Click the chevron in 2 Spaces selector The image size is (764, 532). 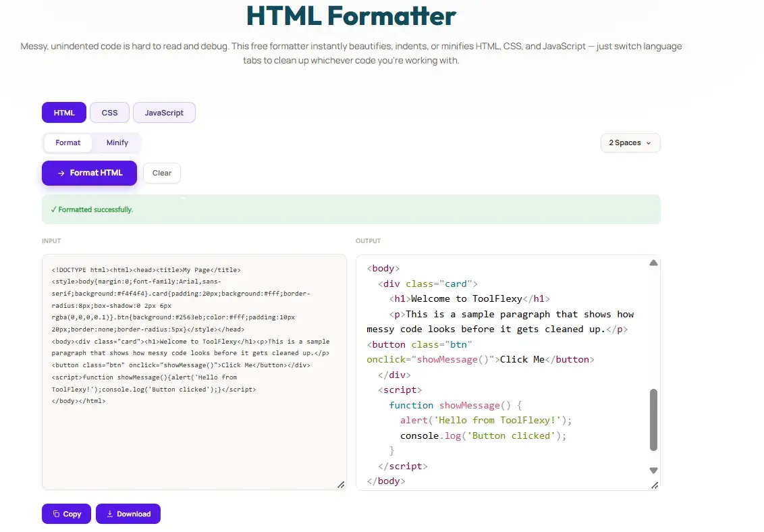(x=649, y=143)
